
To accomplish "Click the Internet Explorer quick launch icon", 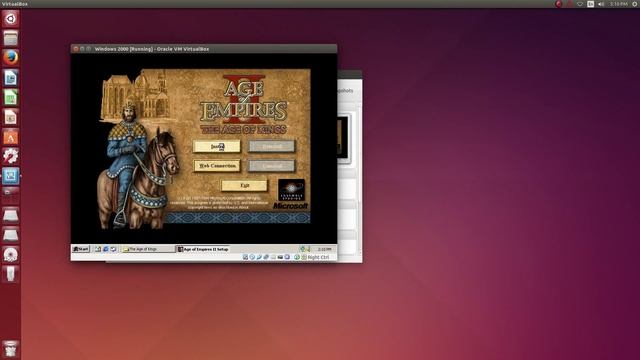I will click(x=106, y=249).
